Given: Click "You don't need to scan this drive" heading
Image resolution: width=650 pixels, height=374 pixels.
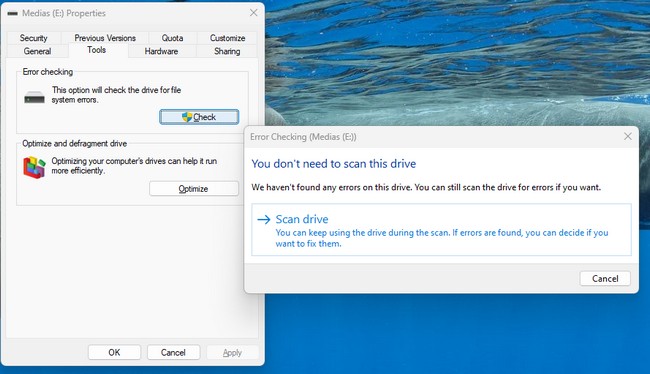Looking at the screenshot, I should pyautogui.click(x=334, y=163).
